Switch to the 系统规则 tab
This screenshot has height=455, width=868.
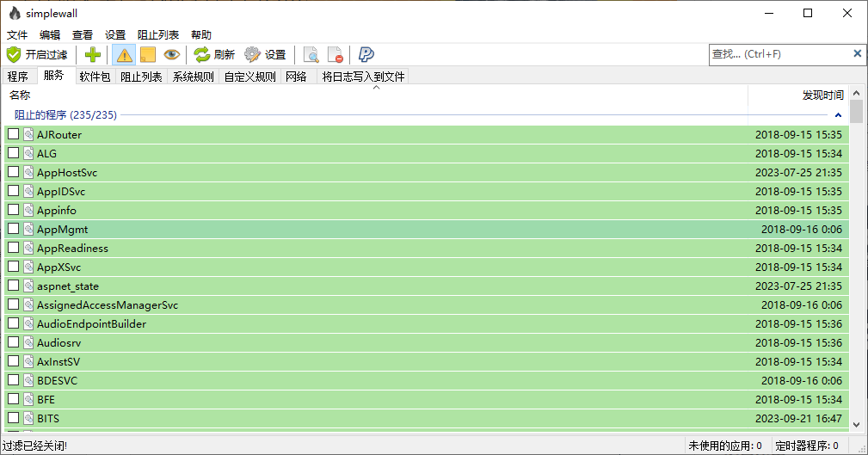point(193,77)
